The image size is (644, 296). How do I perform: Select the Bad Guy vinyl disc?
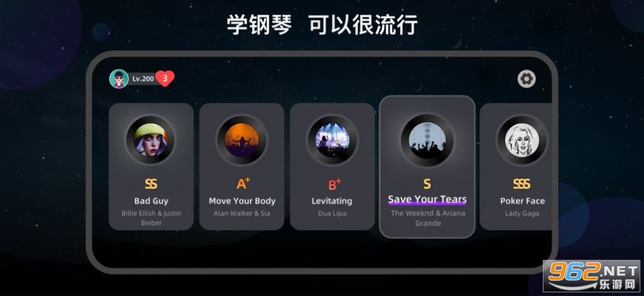click(x=151, y=140)
